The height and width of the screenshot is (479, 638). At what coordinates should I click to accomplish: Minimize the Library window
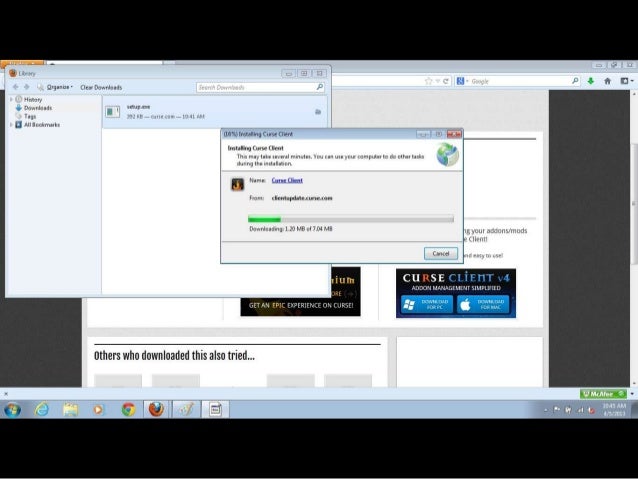click(x=288, y=74)
